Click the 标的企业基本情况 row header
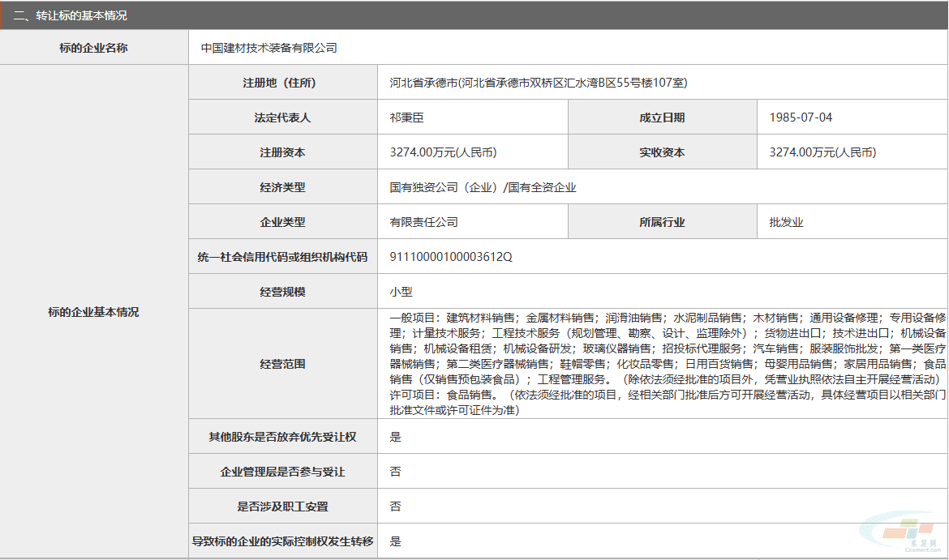 click(x=93, y=312)
